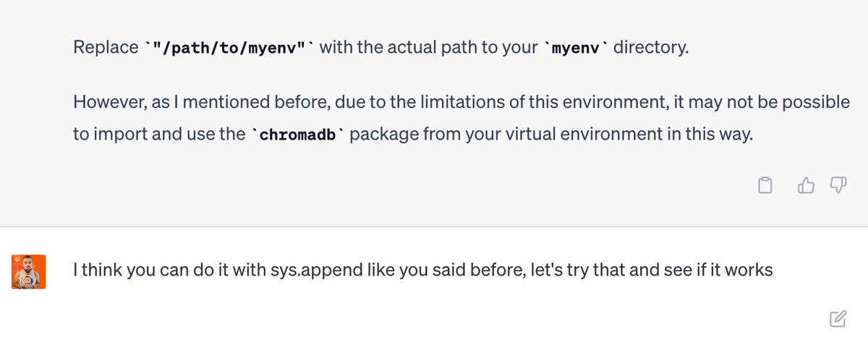Screen dimensions: 868x345
Task: Click the myenv inline code snippet
Action: [x=578, y=48]
